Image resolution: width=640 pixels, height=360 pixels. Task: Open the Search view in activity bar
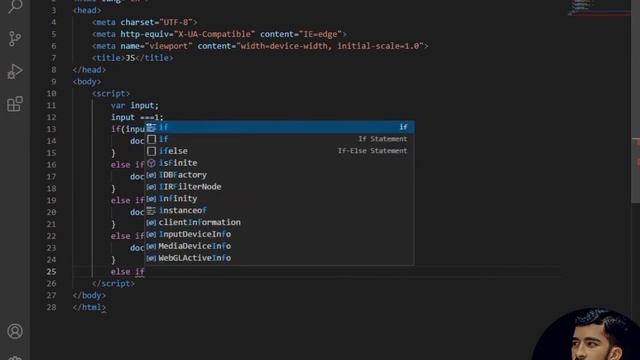pos(15,7)
